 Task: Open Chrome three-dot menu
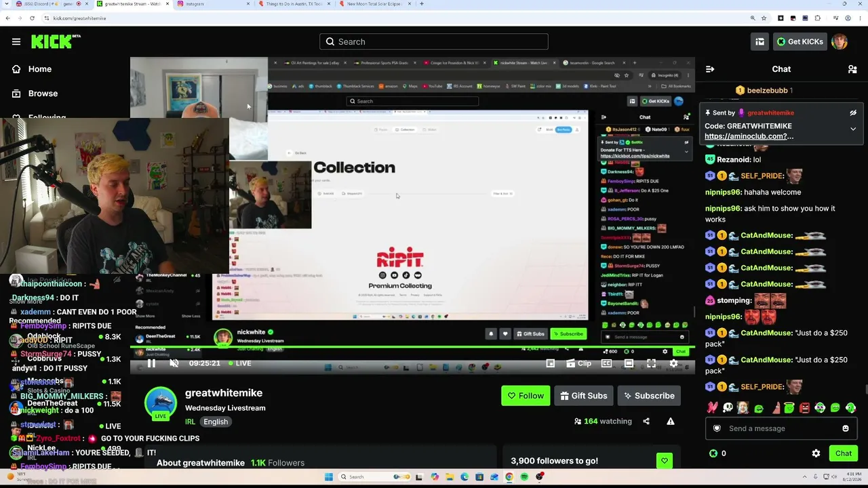click(x=860, y=18)
